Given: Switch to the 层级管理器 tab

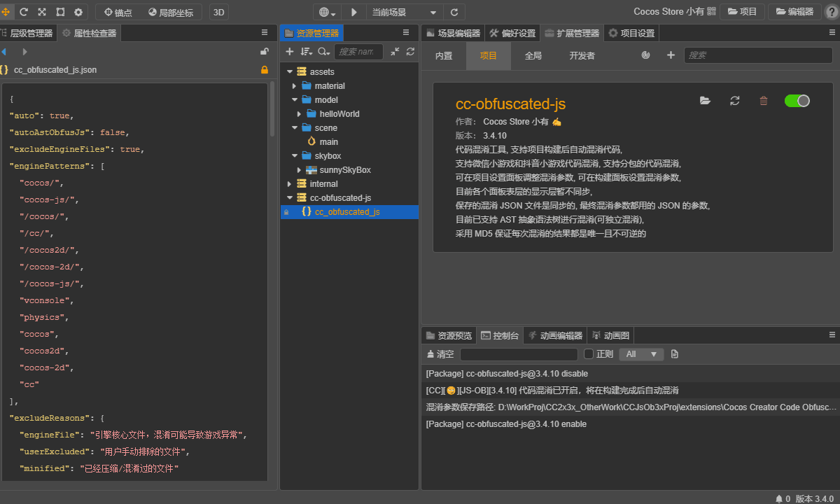Looking at the screenshot, I should [27, 33].
